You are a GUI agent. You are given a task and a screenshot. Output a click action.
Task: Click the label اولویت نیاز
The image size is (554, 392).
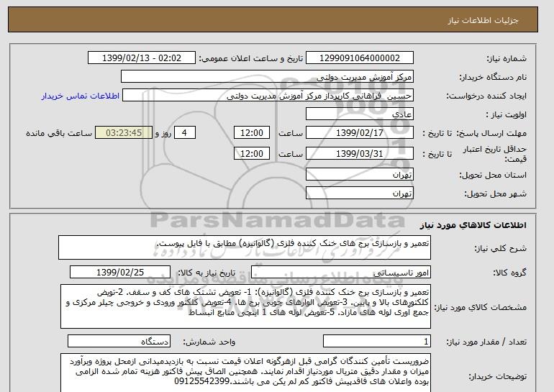click(506, 114)
